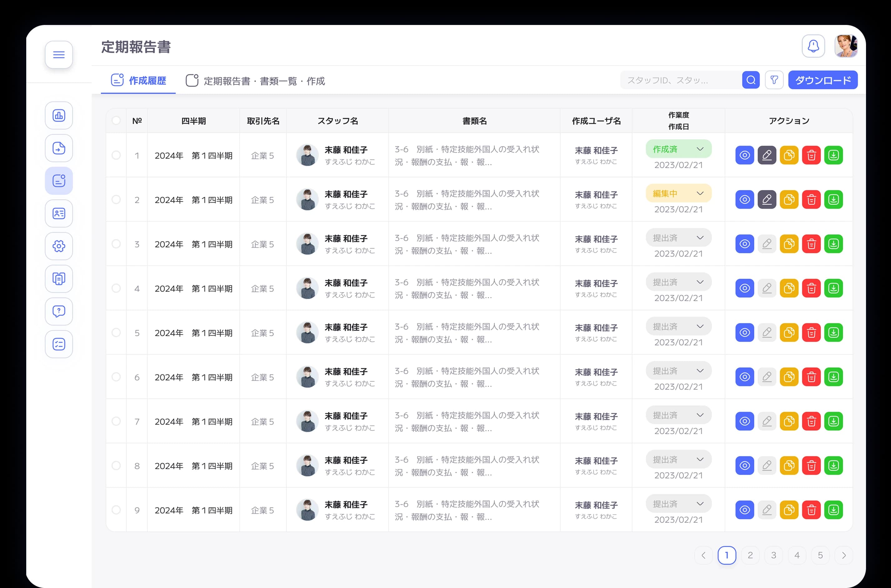This screenshot has width=891, height=588.
Task: Expand the 作成済 status dropdown in row 1
Action: (x=679, y=149)
